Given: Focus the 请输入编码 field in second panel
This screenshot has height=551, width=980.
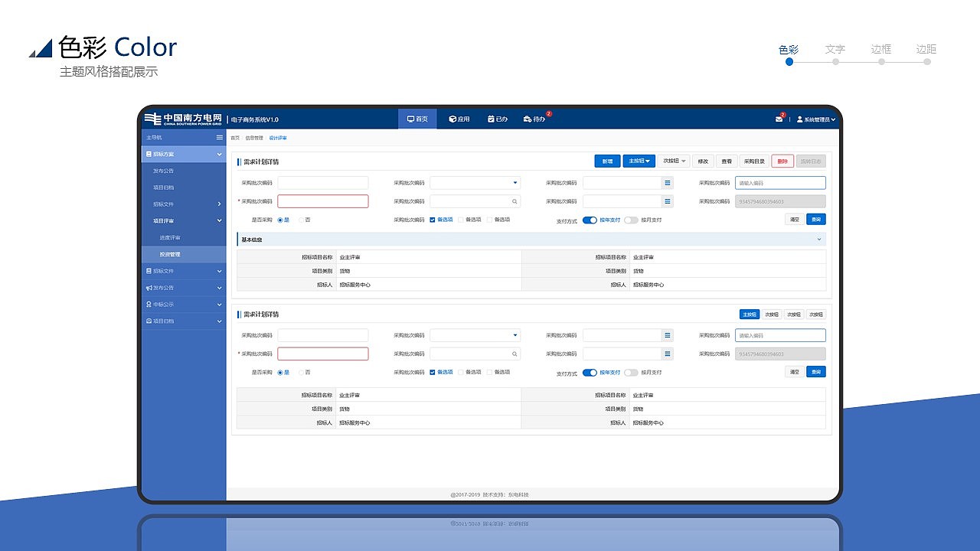Looking at the screenshot, I should [780, 335].
